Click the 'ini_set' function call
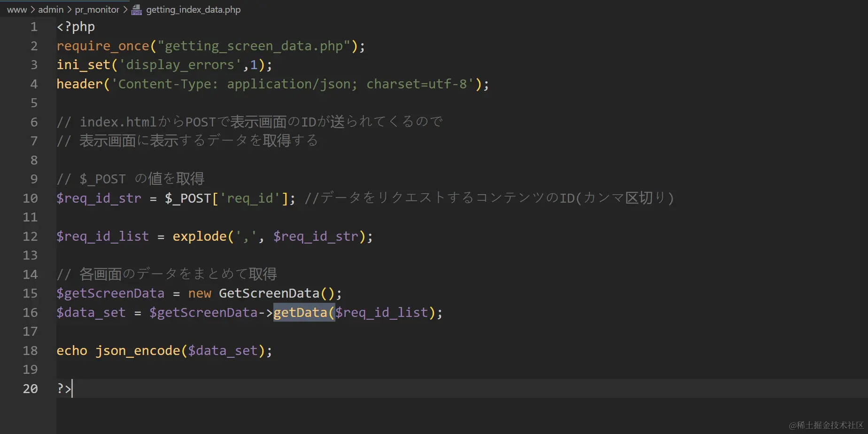Screen dimensions: 868x434 [x=83, y=65]
